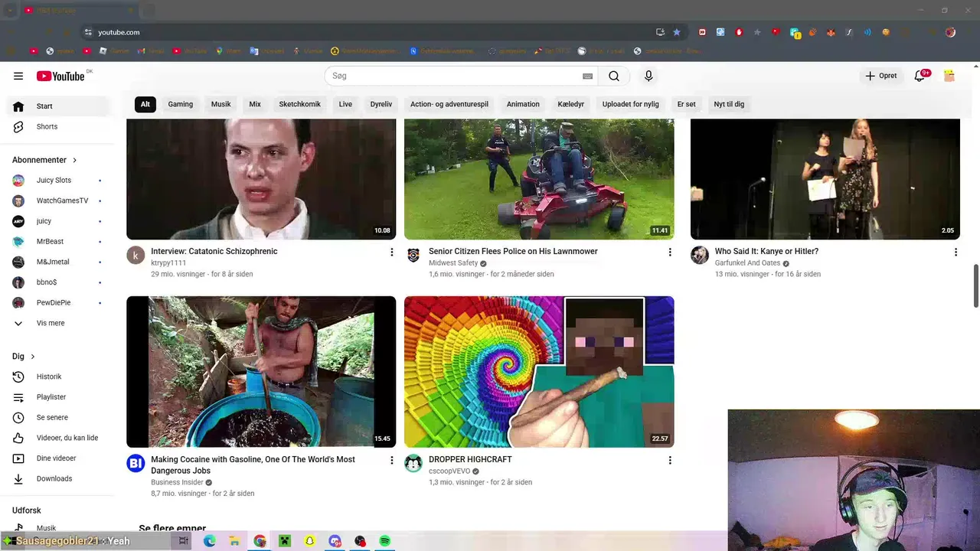
Task: Select the Kæledyr filter chip
Action: pos(571,104)
